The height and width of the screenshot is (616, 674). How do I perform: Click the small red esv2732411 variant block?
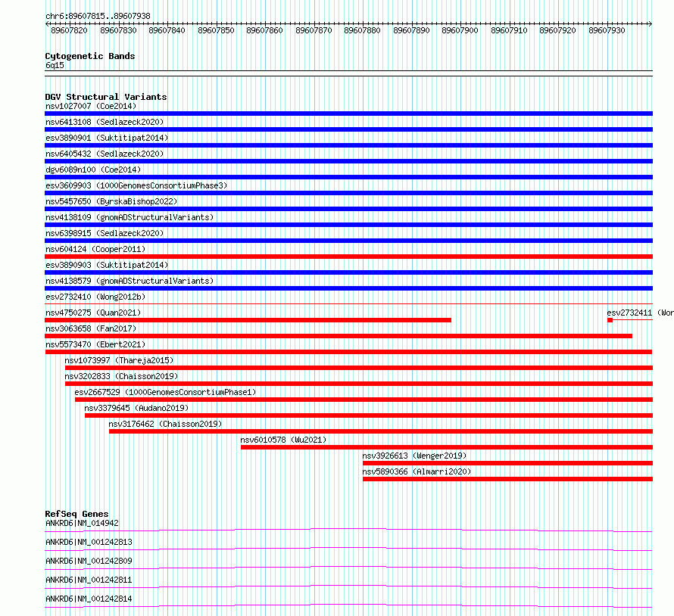(610, 320)
